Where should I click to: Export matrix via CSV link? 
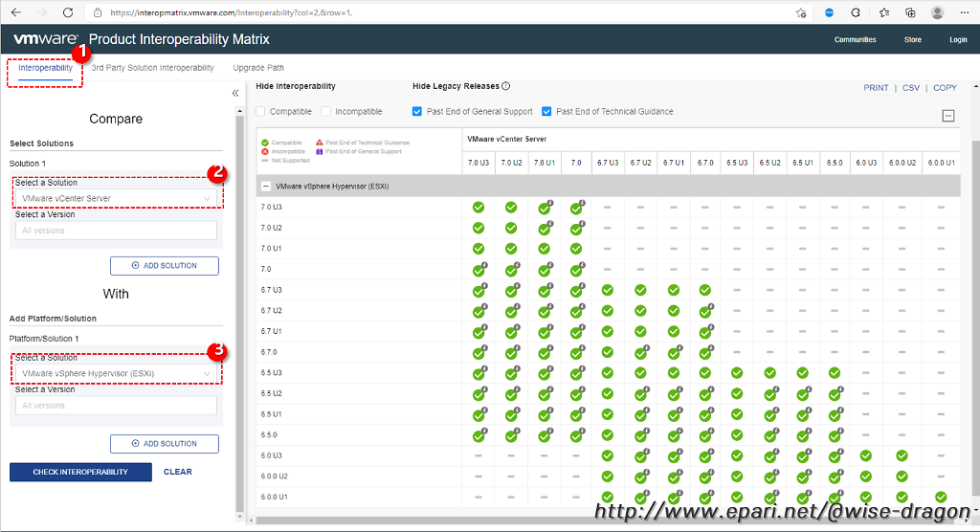pyautogui.click(x=911, y=88)
